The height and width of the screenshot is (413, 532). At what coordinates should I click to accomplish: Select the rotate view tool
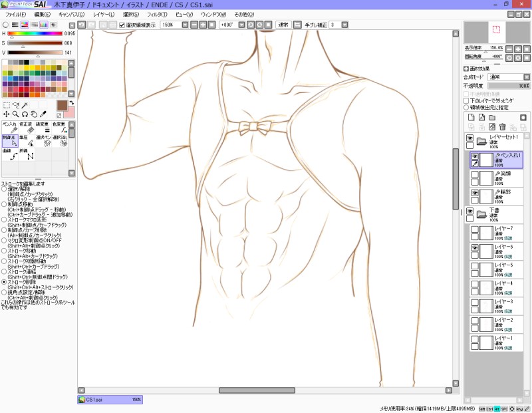click(x=25, y=114)
